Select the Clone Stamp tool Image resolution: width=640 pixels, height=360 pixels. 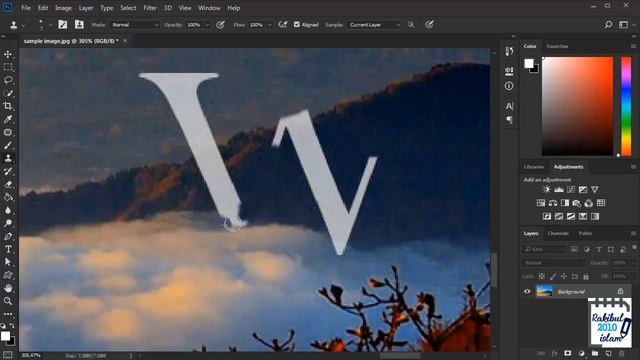(x=8, y=158)
